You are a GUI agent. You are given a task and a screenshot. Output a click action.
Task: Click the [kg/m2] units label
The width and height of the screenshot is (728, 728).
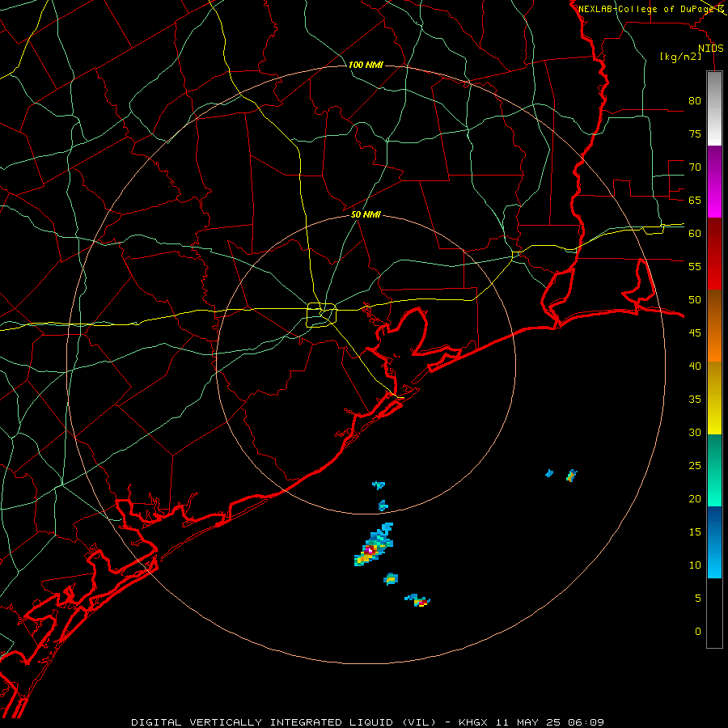pyautogui.click(x=680, y=57)
